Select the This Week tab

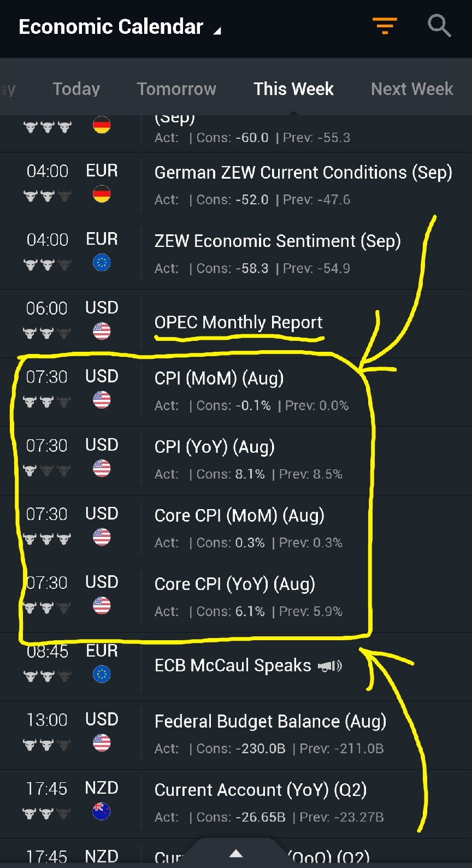coord(293,88)
